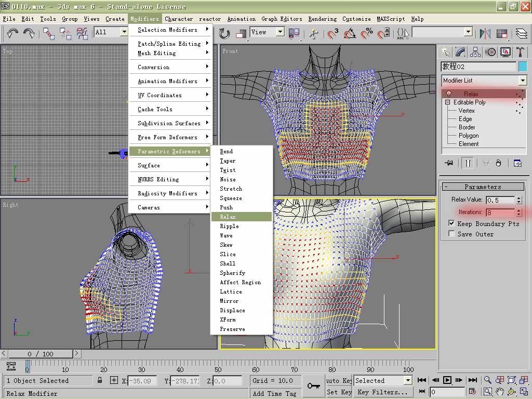Select the Select and Link tool
The height and width of the screenshot is (399, 532).
point(49,34)
